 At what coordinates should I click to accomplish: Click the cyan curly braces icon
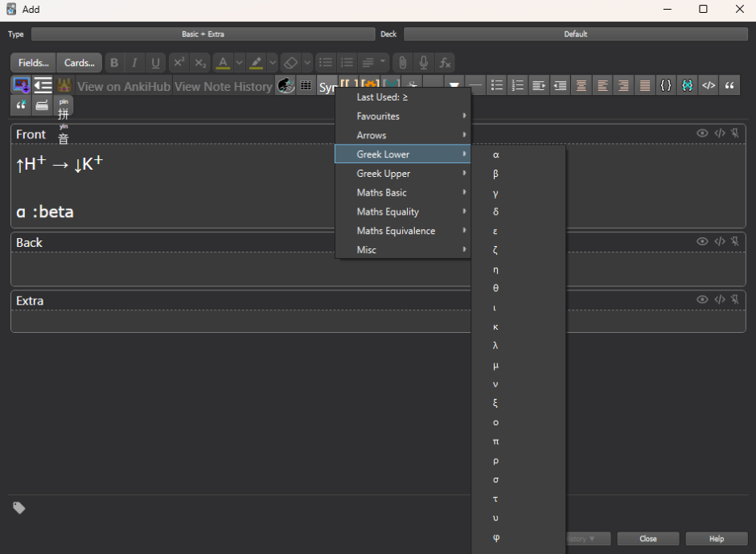click(687, 85)
